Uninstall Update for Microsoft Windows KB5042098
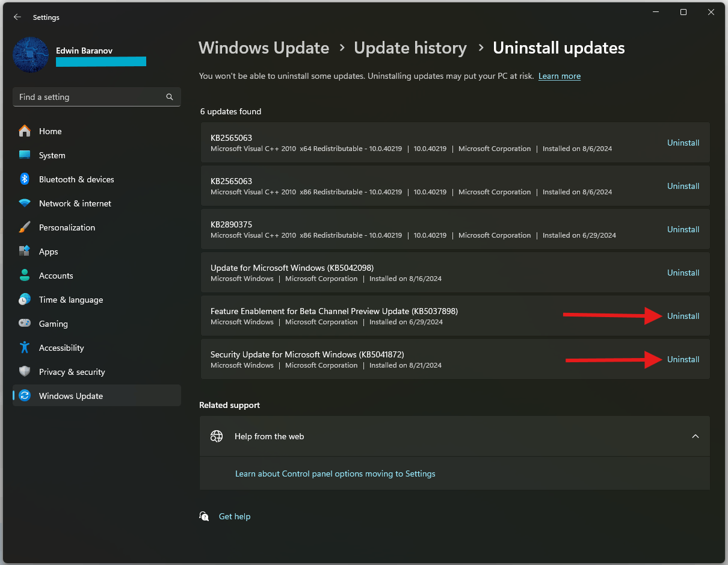The image size is (728, 565). pyautogui.click(x=683, y=273)
